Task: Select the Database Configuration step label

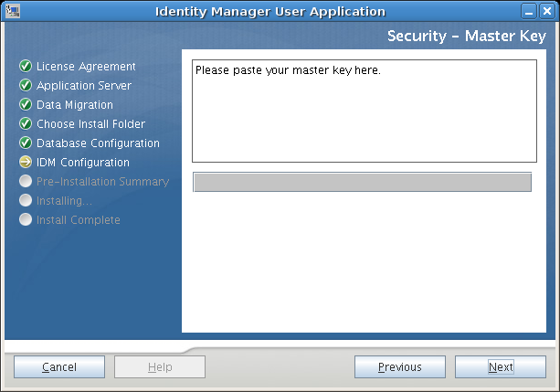Action: (x=98, y=143)
